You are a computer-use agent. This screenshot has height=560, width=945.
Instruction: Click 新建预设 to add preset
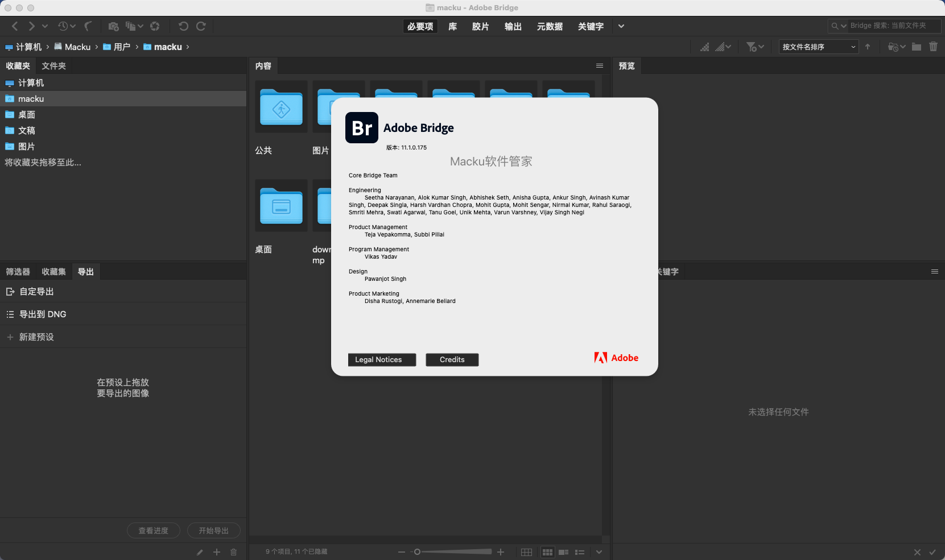[123, 337]
